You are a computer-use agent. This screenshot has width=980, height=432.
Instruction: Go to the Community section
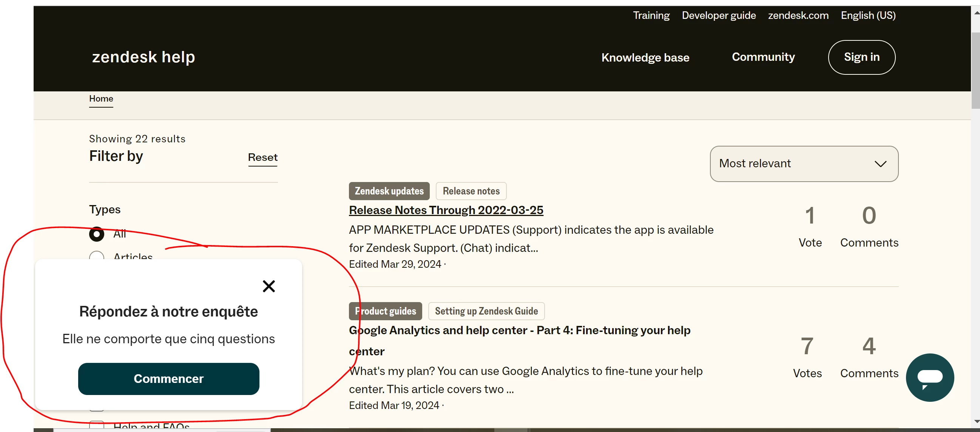[763, 57]
